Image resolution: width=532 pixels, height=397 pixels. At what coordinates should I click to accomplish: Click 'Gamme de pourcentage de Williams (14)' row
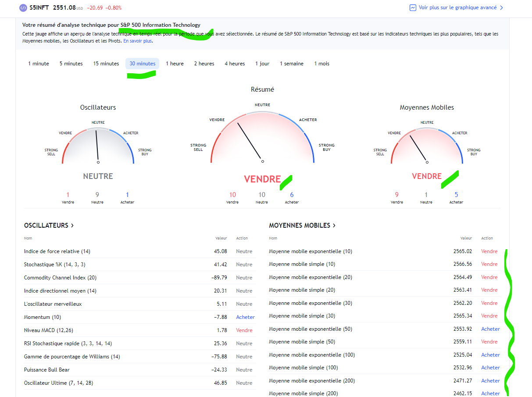click(140, 357)
